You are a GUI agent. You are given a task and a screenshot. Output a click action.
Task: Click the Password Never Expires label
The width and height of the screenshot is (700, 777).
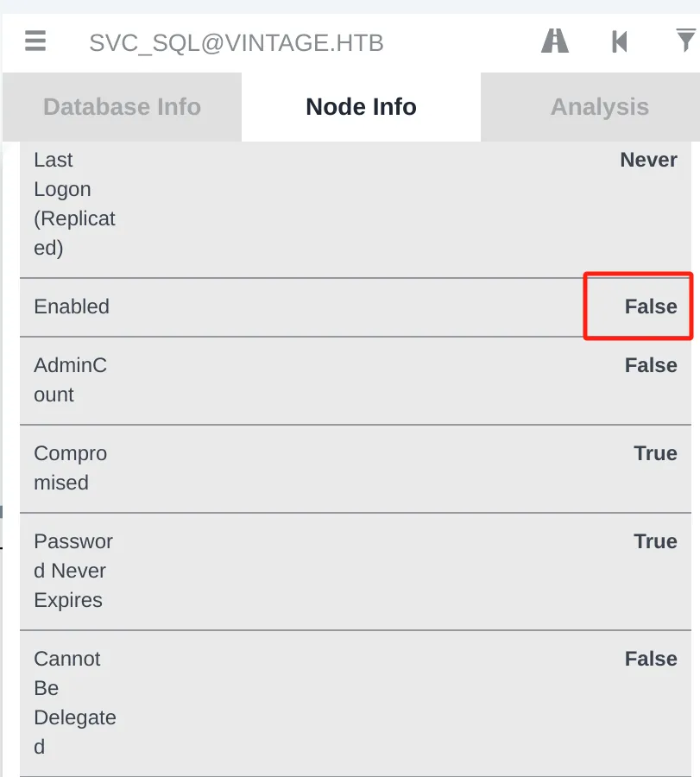73,571
